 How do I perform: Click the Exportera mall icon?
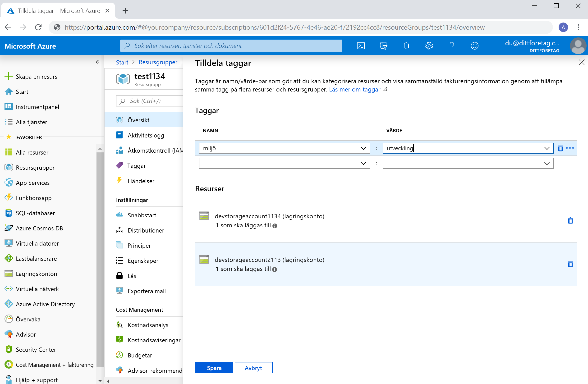click(x=119, y=291)
